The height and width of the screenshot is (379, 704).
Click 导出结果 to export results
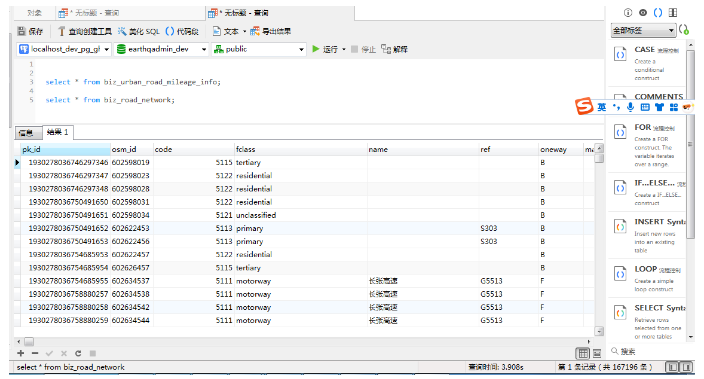tap(271, 31)
